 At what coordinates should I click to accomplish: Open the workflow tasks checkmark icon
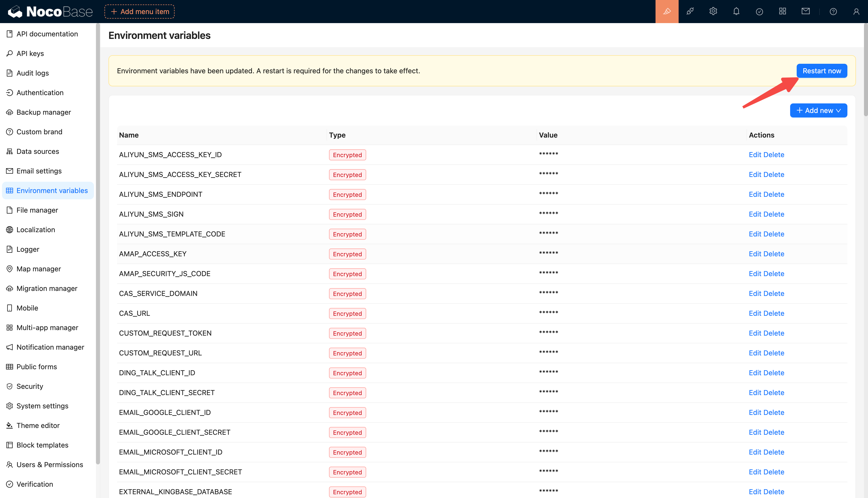[x=759, y=12]
